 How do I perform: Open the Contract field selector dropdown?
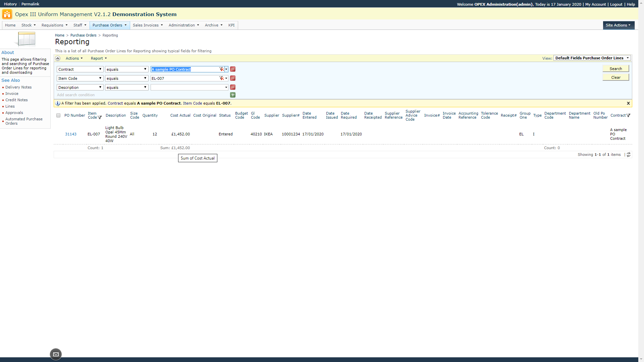coord(80,69)
